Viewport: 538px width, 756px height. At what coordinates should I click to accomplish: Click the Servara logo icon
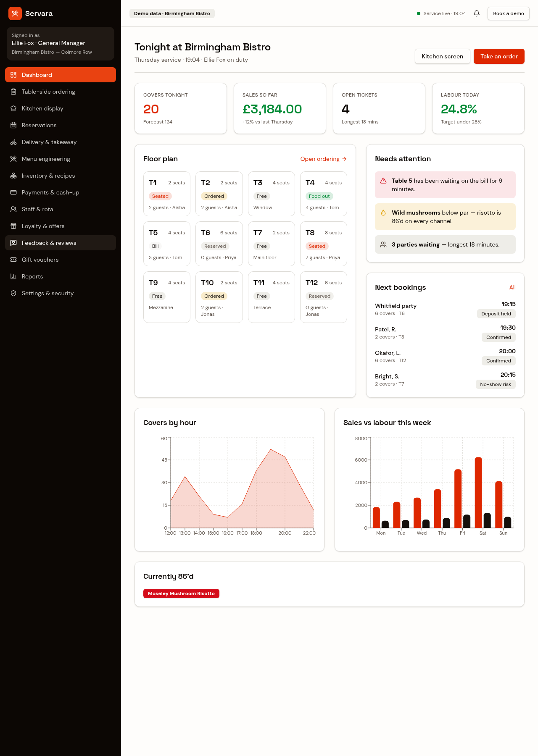pyautogui.click(x=15, y=13)
